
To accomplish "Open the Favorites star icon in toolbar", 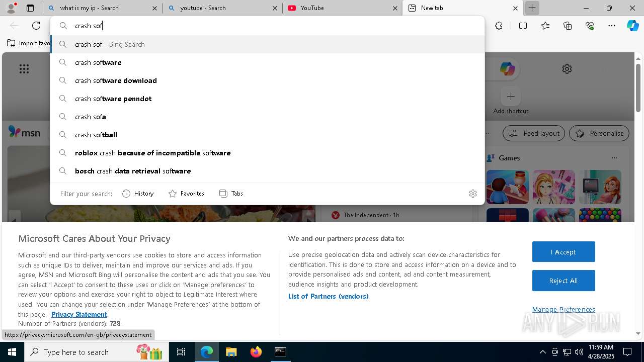I will 545,26.
